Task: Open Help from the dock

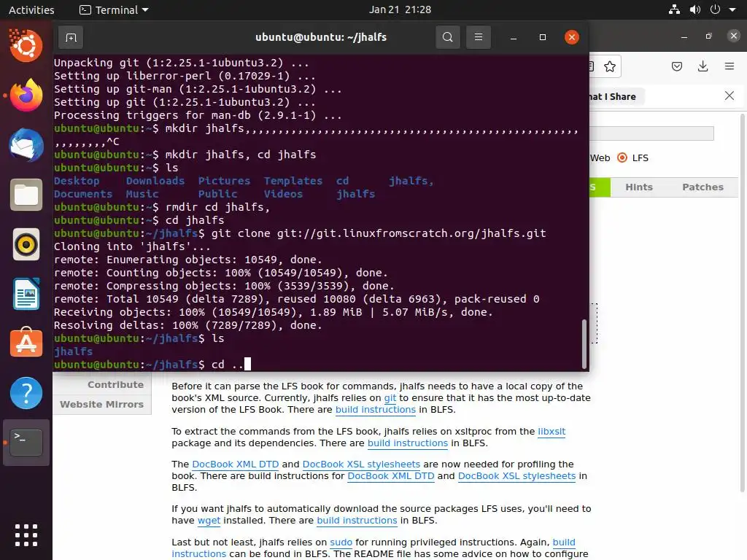Action: 26,393
